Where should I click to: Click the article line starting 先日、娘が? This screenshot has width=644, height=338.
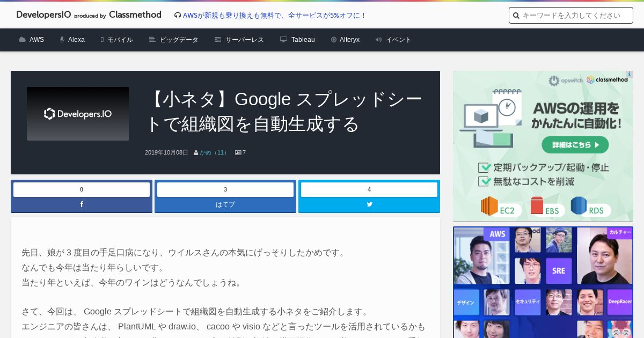click(185, 252)
